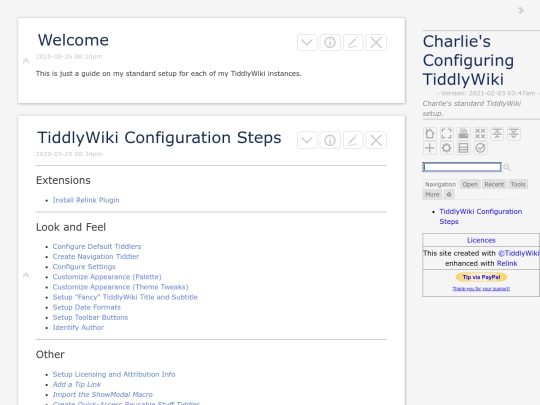Open Customize Appearance (Palette) link
This screenshot has height=405, width=540.
point(107,277)
